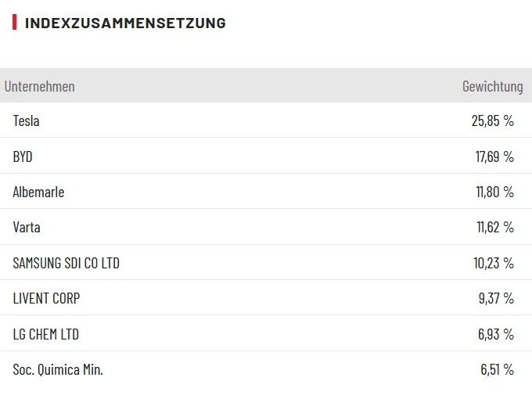Image resolution: width=532 pixels, height=399 pixels.
Task: Sort by the Gewichtung column header
Action: 492,86
